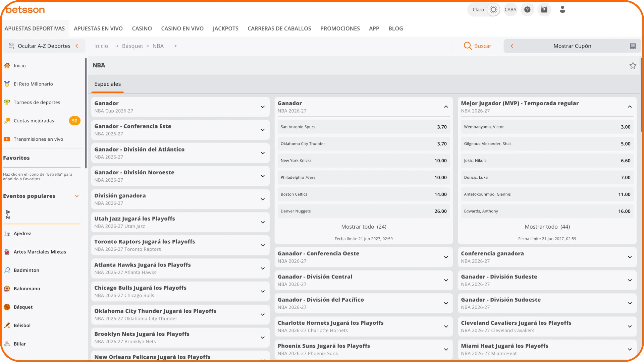
Task: Open the Promociones menu item
Action: tap(340, 28)
